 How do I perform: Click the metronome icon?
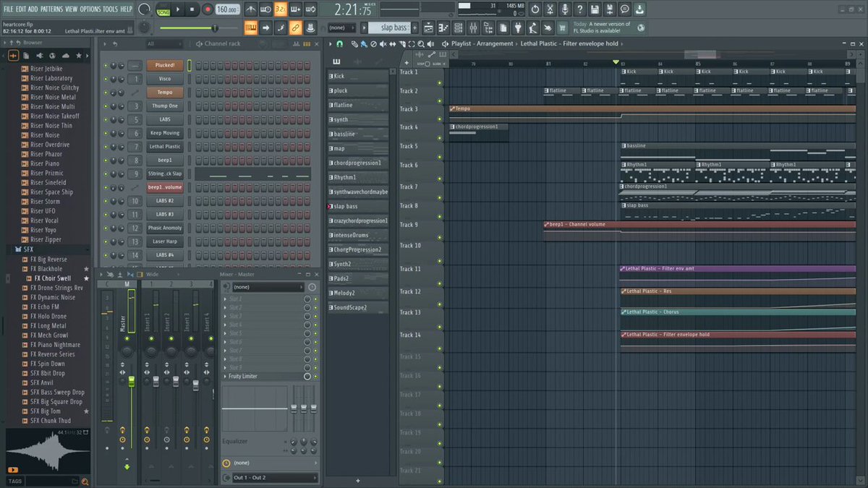point(250,9)
